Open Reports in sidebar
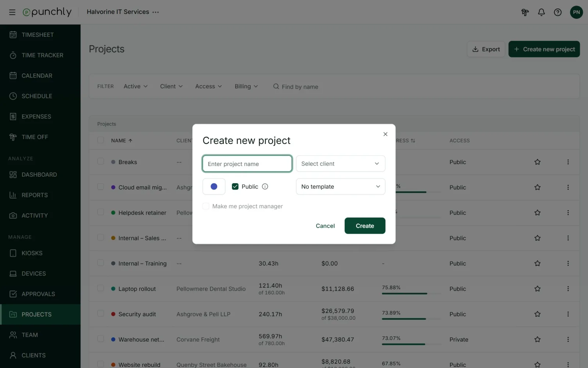This screenshot has height=368, width=588. coord(40,195)
